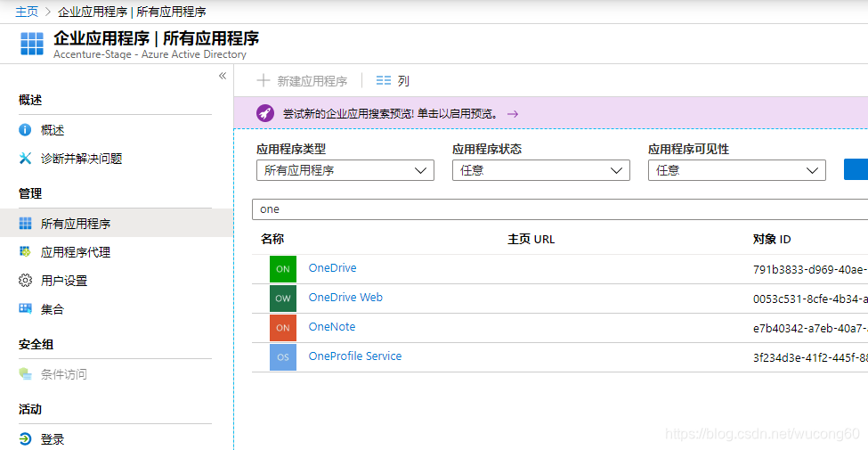Click the 应用程序代理 proxy icon

(x=25, y=251)
